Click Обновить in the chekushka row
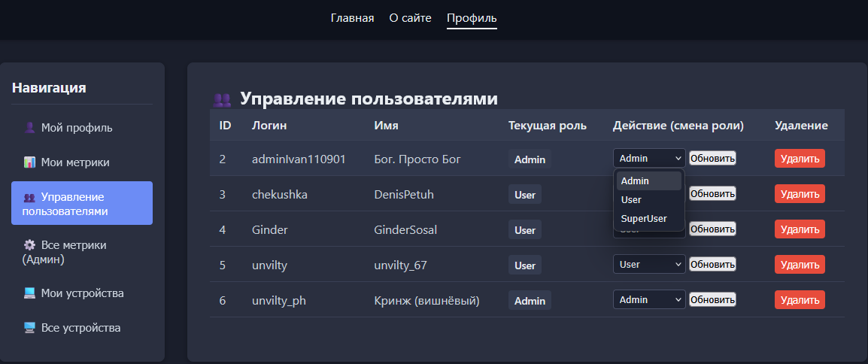This screenshot has height=364, width=868. pyautogui.click(x=712, y=193)
